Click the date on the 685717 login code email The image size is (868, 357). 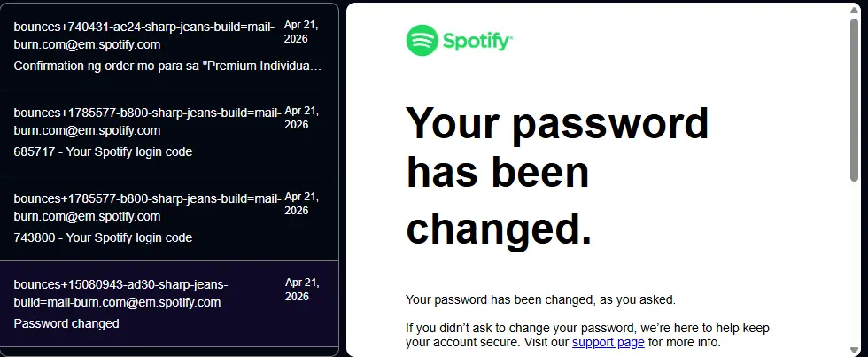(302, 117)
